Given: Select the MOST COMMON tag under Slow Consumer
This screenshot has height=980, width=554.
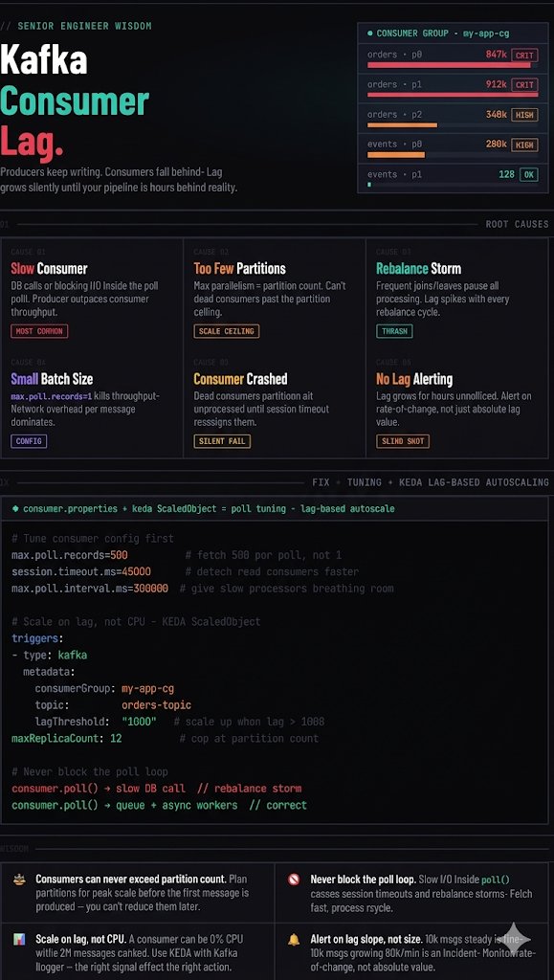Looking at the screenshot, I should click(x=38, y=331).
